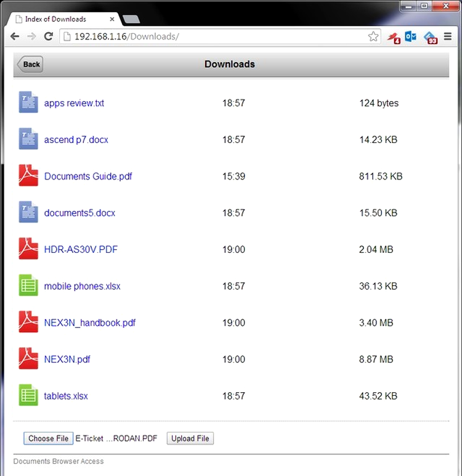Click the 124 bytes size value
This screenshot has width=462, height=476.
(x=379, y=103)
